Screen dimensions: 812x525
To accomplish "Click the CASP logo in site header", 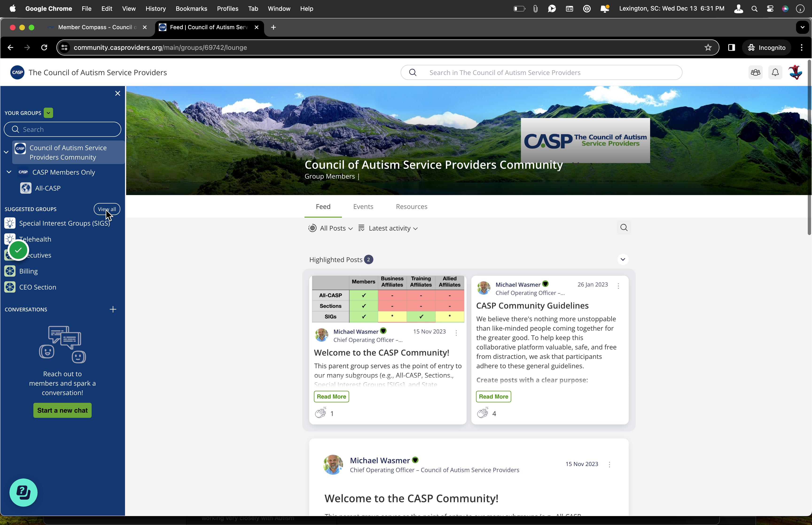I will tap(17, 72).
